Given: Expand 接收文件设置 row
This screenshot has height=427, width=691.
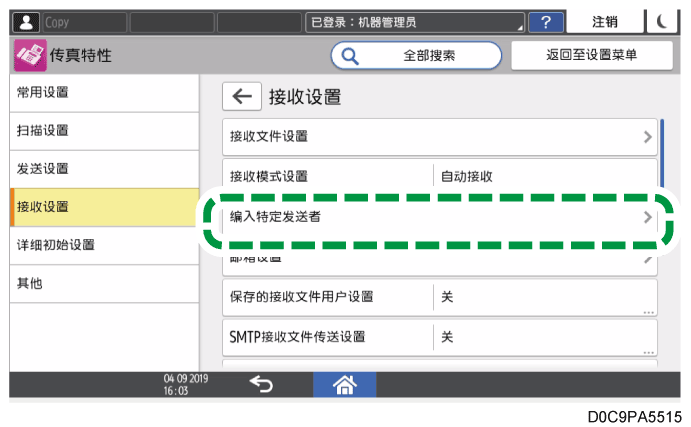Looking at the screenshot, I should click(439, 136).
